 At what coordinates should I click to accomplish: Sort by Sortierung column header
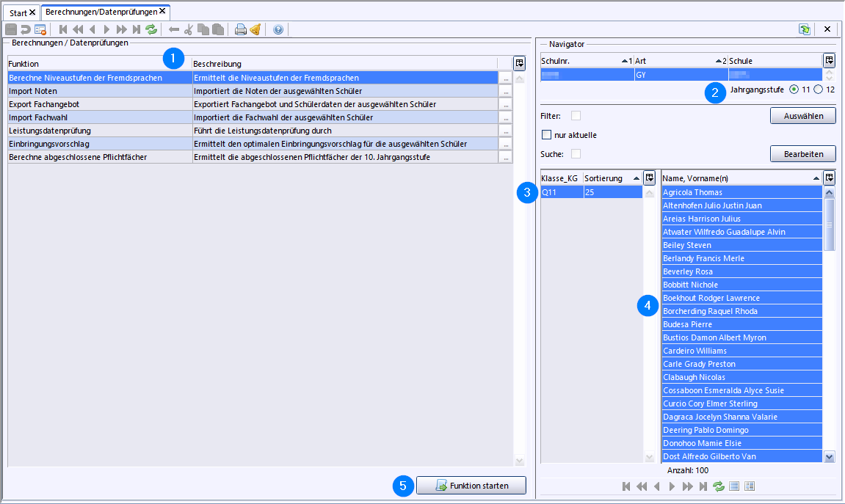(613, 178)
